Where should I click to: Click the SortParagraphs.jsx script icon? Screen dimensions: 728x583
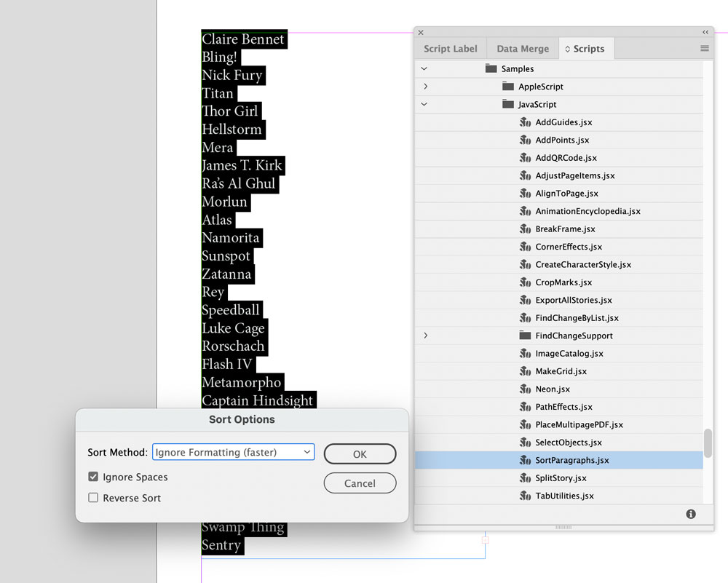[x=525, y=460]
